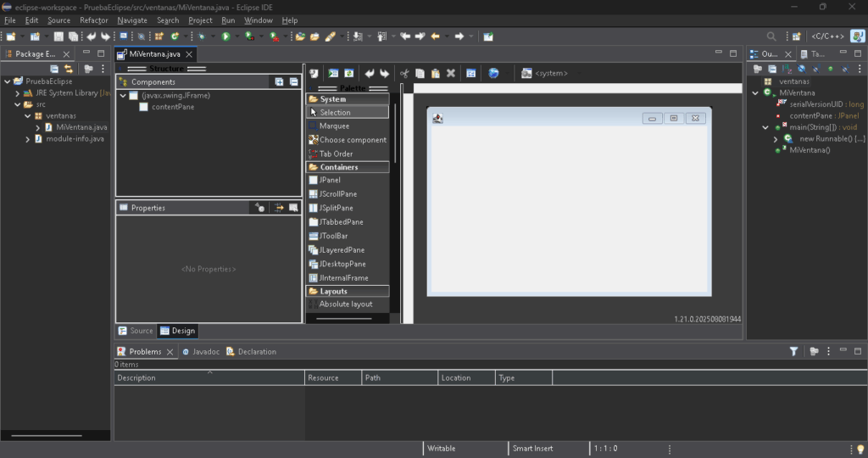Switch to the Declaration tab
Screen dimensions: 868x458
point(251,352)
